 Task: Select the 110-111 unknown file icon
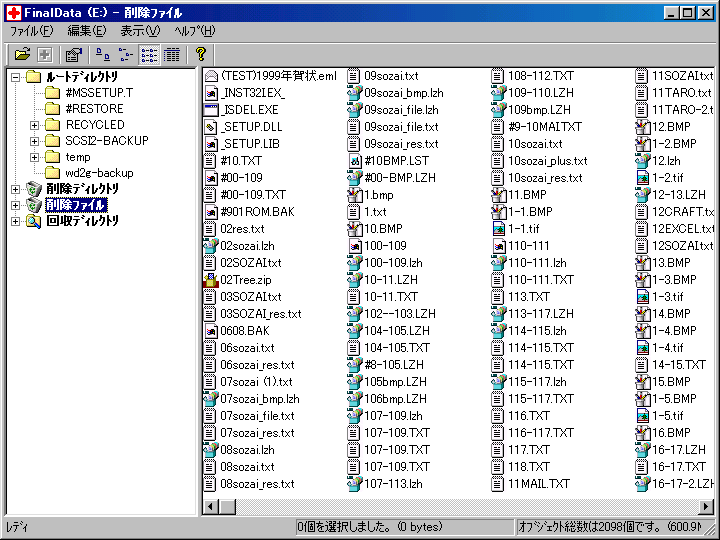[499, 246]
